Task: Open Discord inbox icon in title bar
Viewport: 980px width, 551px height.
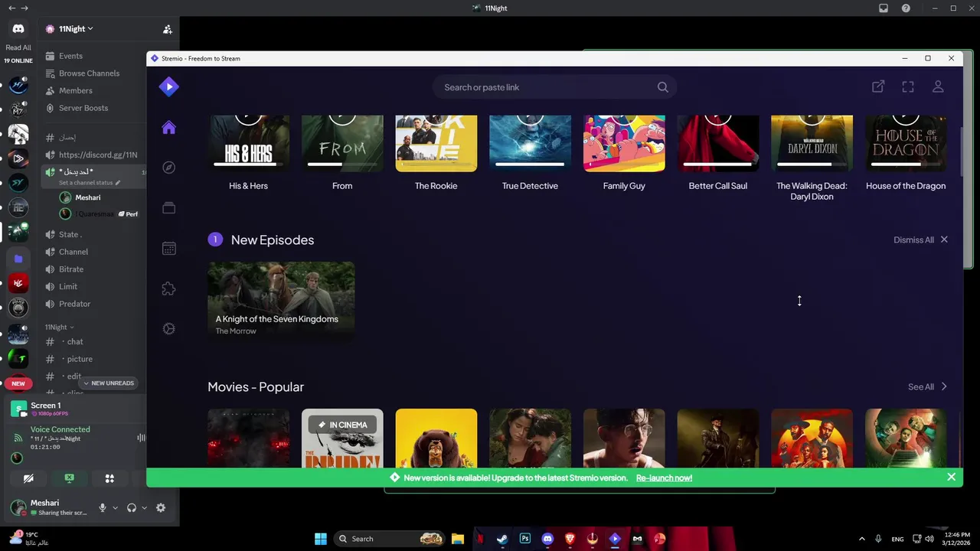Action: [884, 8]
